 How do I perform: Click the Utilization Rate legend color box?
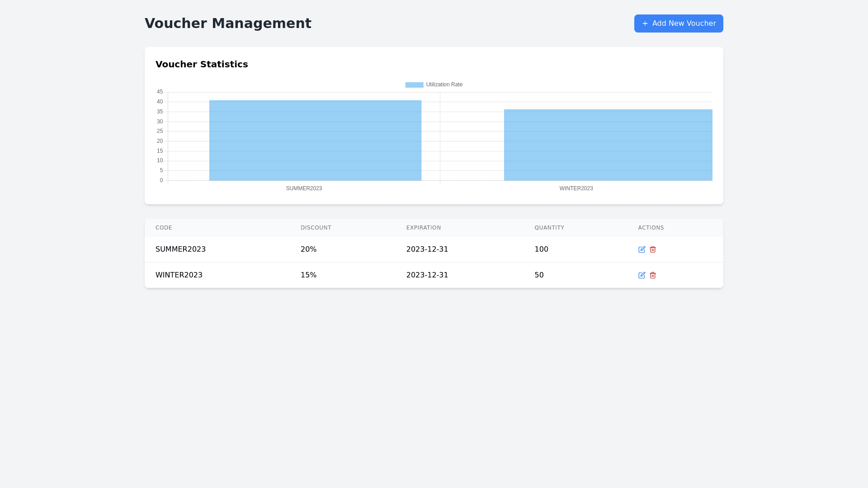(x=414, y=85)
